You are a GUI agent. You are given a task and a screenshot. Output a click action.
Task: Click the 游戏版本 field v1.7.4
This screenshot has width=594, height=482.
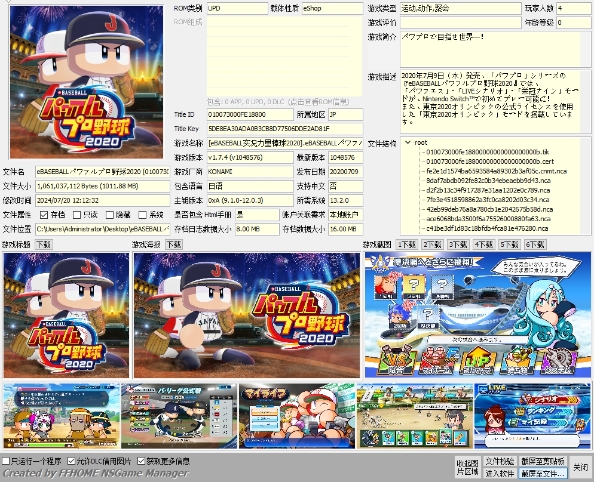coord(250,157)
